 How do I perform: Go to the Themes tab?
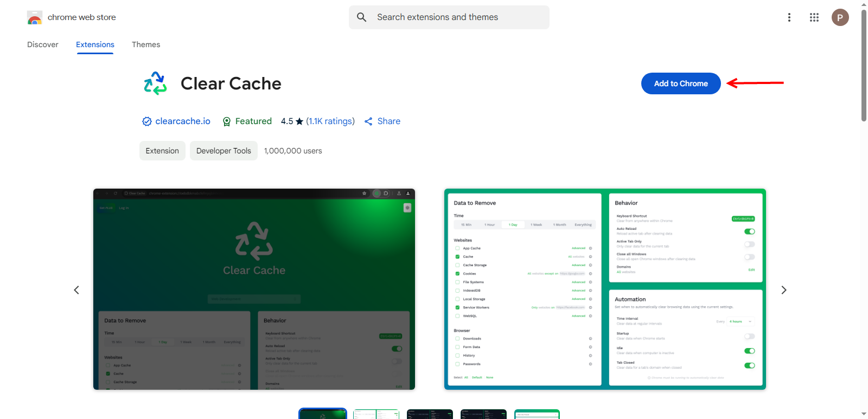[146, 44]
